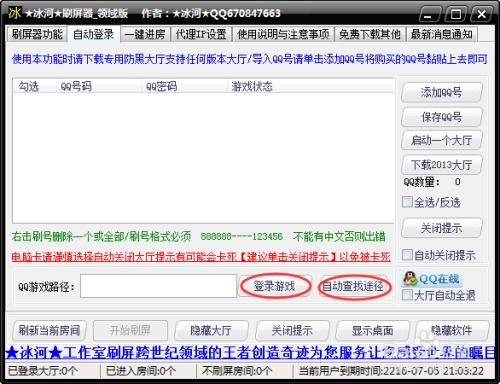This screenshot has width=500, height=384.
Task: Click the 冰 app icon in title bar
Action: click(x=15, y=13)
